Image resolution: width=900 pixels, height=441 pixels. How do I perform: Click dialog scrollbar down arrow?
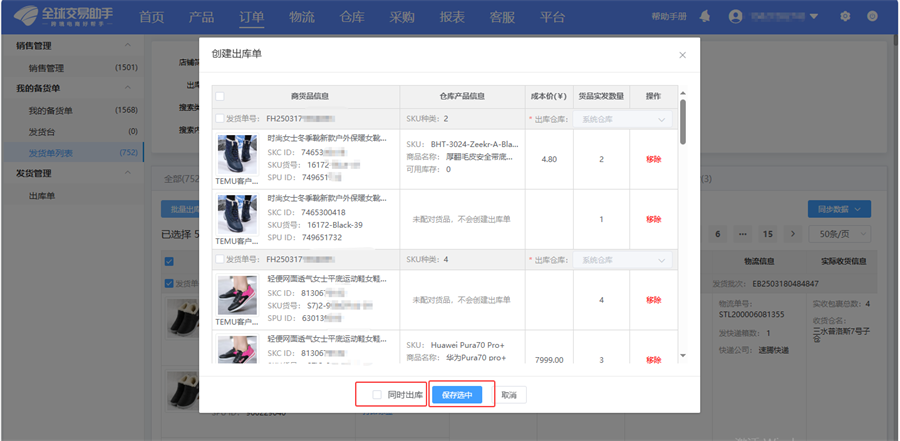682,356
